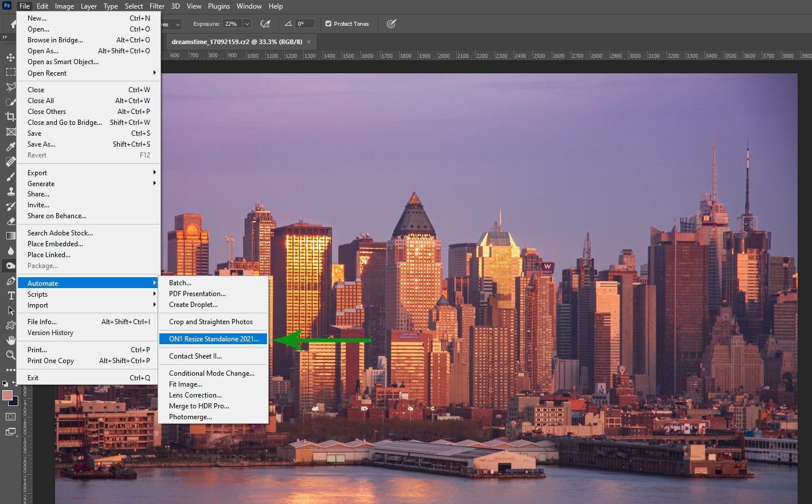Select the Healing Brush tool
Viewport: 812px width, 504px height.
[10, 162]
